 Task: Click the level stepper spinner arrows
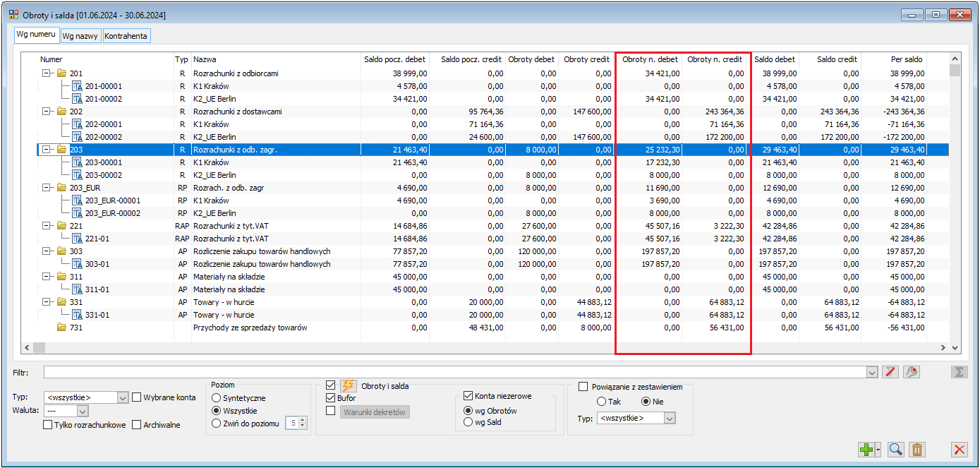(x=303, y=424)
